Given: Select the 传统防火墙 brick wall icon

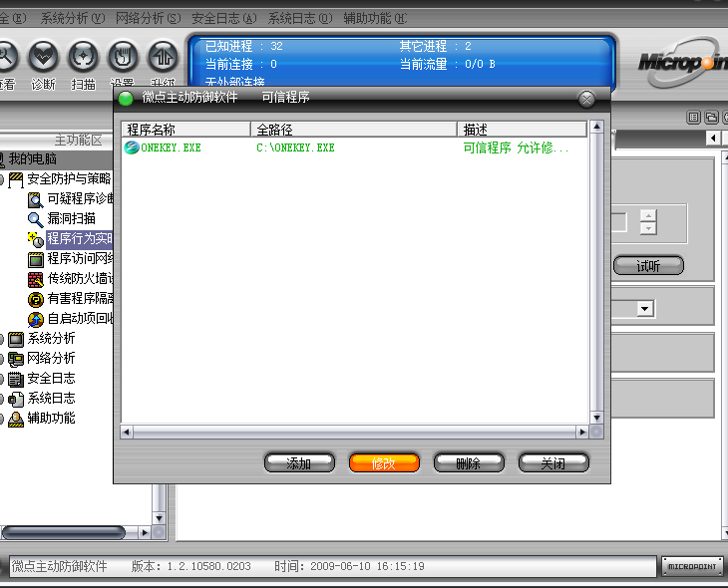Looking at the screenshot, I should coord(36,279).
